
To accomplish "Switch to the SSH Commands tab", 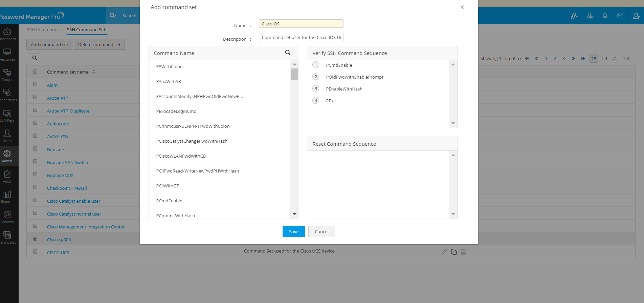I will [x=43, y=30].
